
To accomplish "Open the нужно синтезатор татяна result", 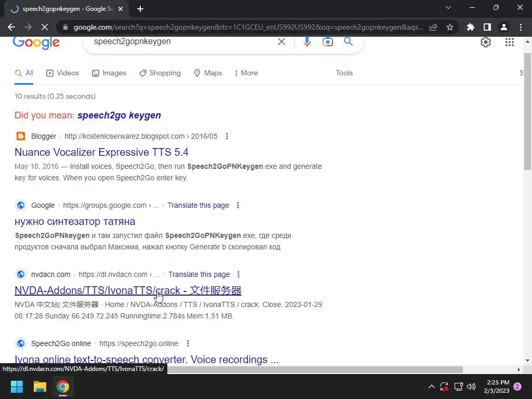I will click(75, 221).
